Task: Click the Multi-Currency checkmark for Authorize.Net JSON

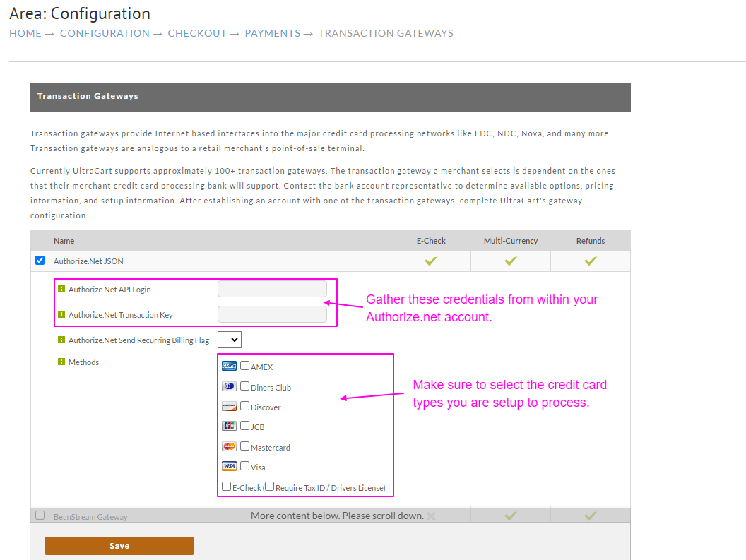Action: [511, 261]
